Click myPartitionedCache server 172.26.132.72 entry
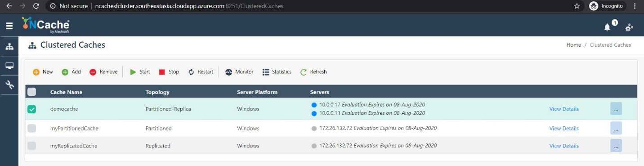This screenshot has height=166, width=644. 374,128
